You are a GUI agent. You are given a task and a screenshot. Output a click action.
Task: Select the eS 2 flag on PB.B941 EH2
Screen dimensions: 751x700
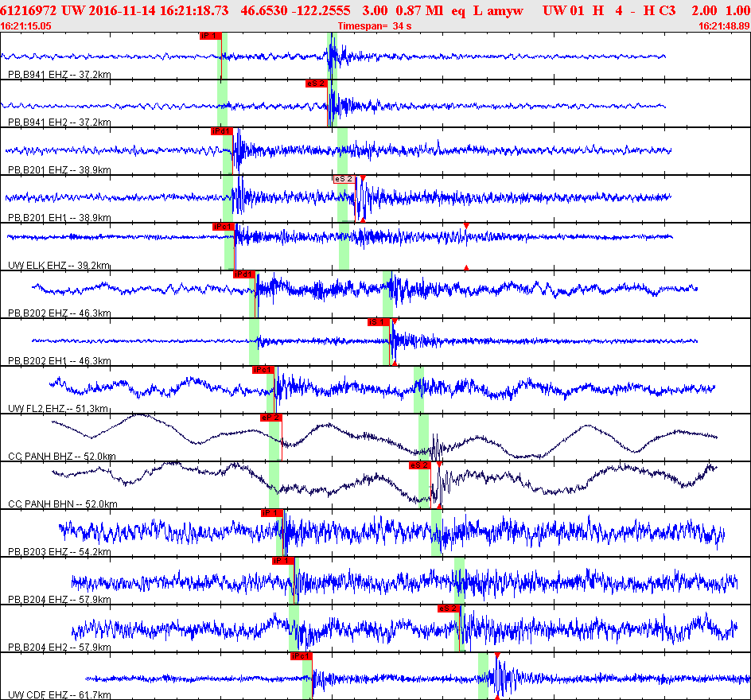[x=316, y=84]
